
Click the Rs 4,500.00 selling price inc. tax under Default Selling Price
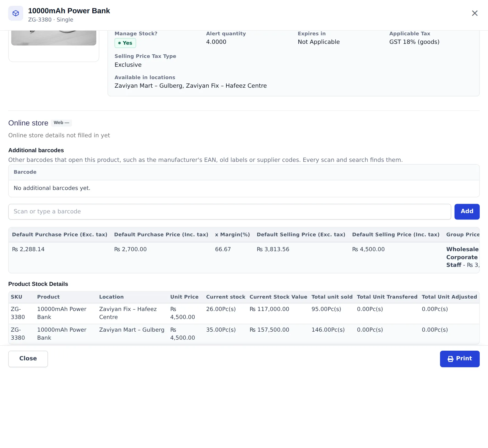368,249
